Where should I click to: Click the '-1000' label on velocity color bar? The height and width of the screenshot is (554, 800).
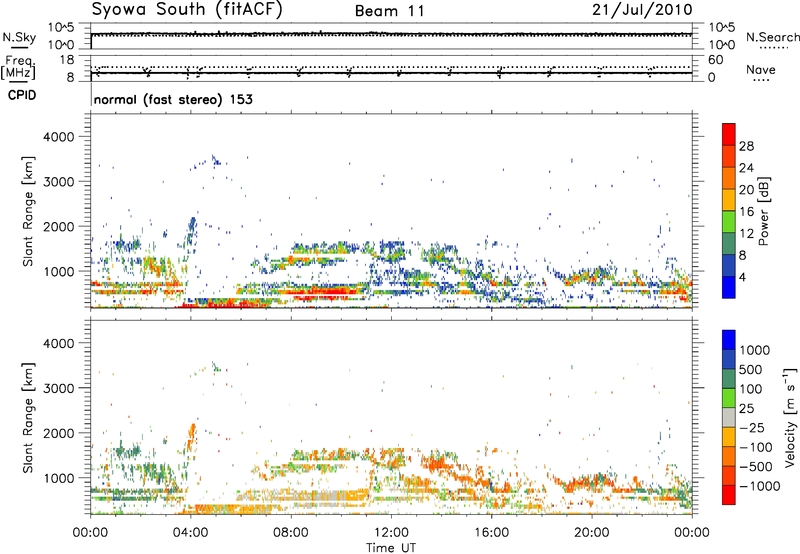759,486
